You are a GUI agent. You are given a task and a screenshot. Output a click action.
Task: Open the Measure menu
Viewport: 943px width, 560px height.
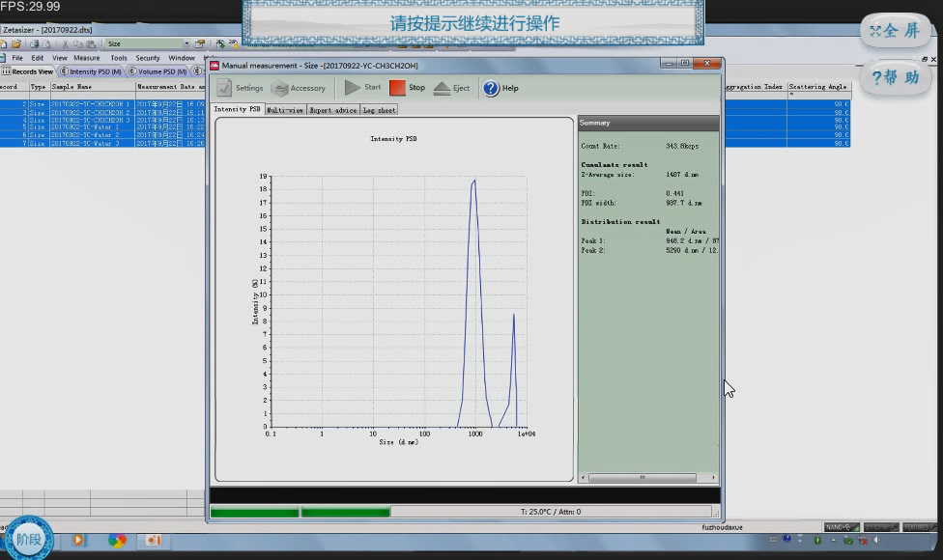[x=87, y=58]
